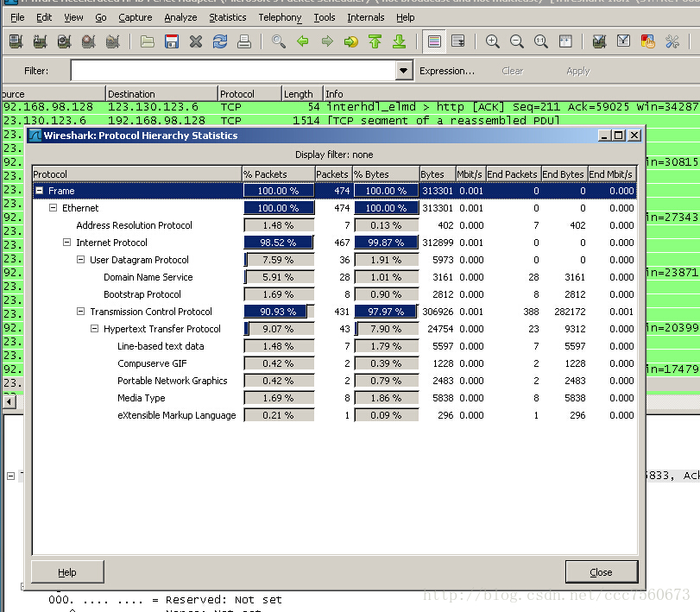Open Preferences with the tools icon
700x612 pixels.
coord(672,41)
